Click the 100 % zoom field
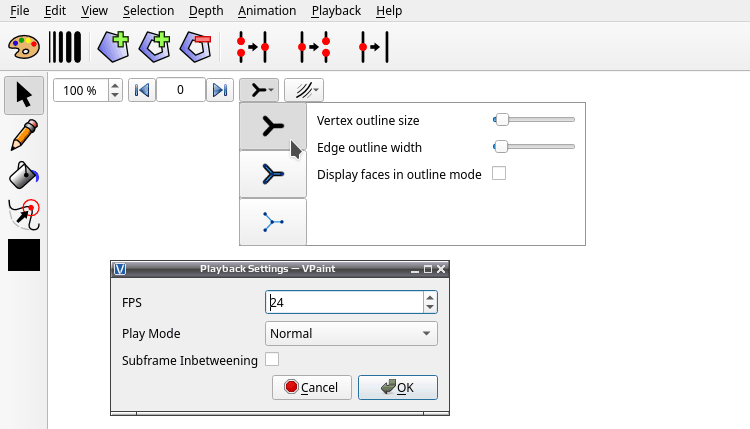750x429 pixels. coord(80,90)
